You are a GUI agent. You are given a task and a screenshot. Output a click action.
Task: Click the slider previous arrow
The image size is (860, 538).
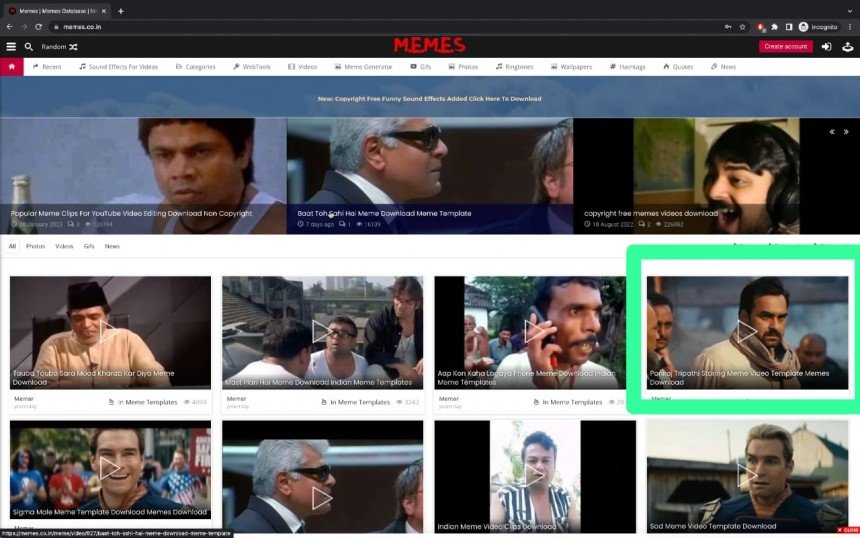[x=832, y=132]
